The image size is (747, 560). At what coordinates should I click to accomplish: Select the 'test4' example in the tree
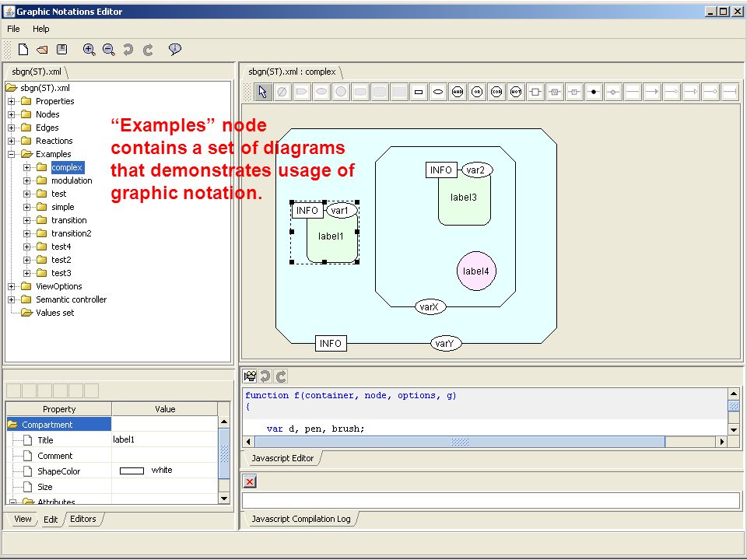pos(61,247)
